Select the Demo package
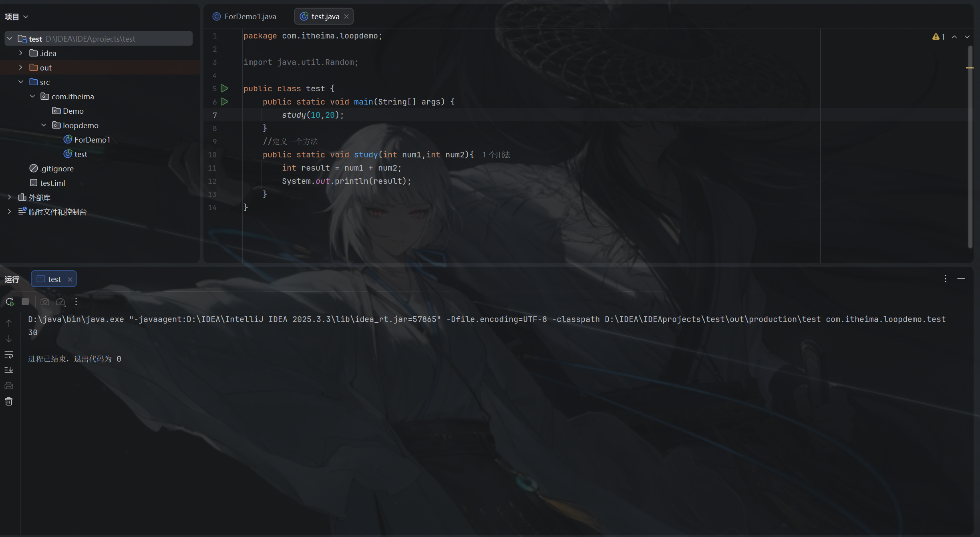The image size is (980, 537). pos(68,111)
